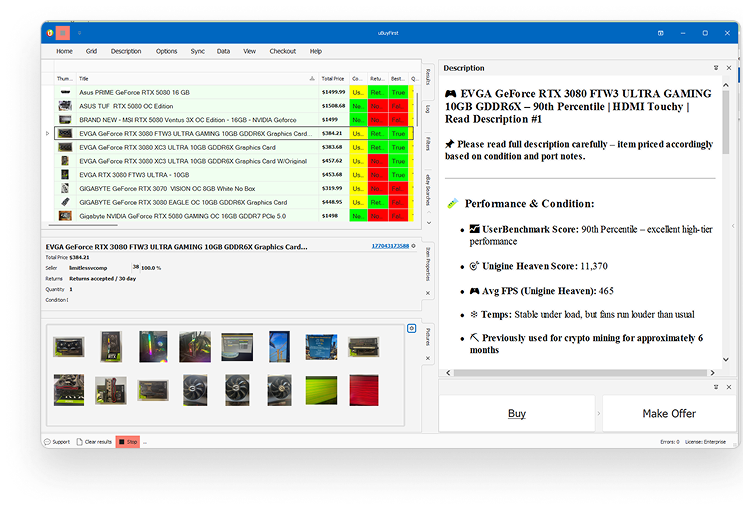Click thumbnail of Asus PRIME RTX 5080 row

[65, 92]
